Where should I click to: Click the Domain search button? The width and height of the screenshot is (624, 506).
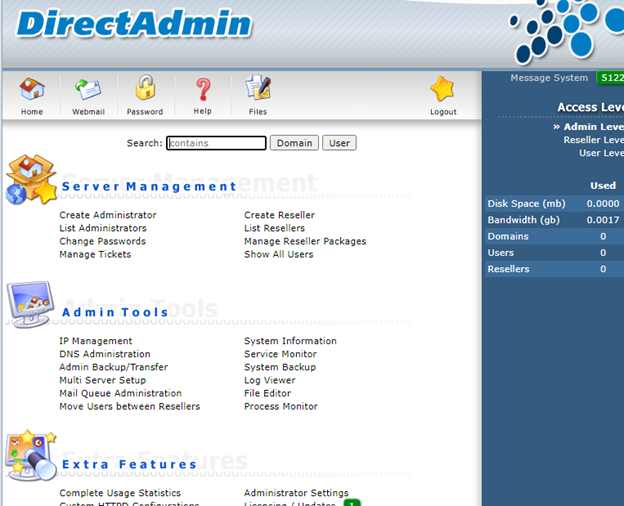[294, 143]
